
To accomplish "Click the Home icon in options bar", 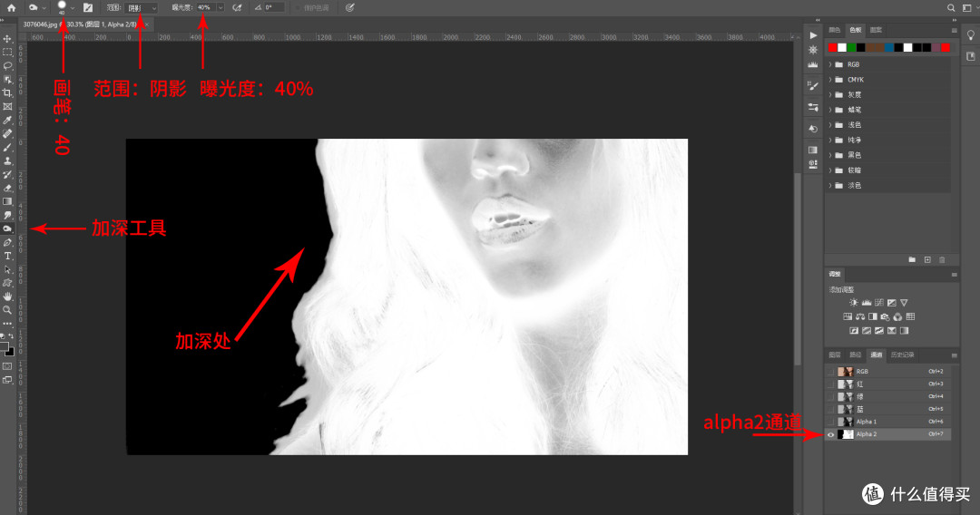I will [12, 7].
